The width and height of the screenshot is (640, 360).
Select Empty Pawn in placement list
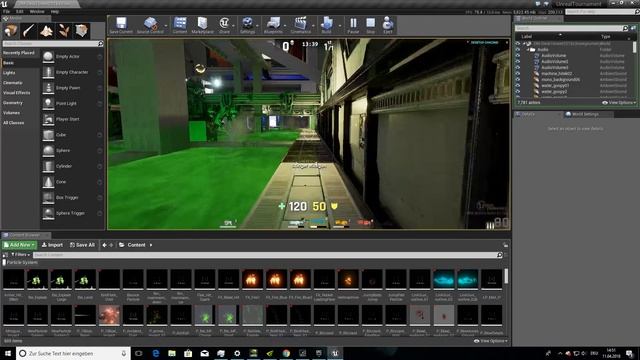pos(72,88)
